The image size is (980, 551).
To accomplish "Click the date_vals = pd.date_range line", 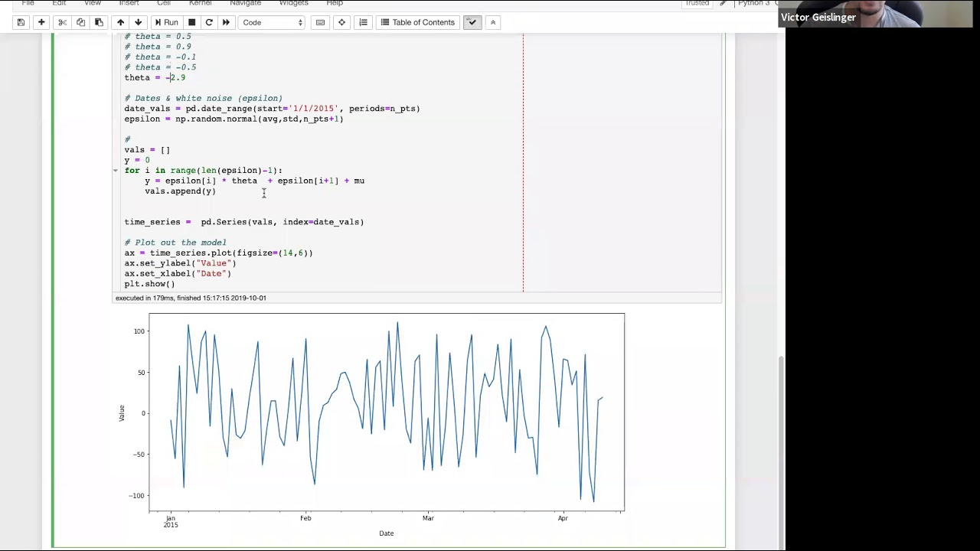I will click(272, 109).
